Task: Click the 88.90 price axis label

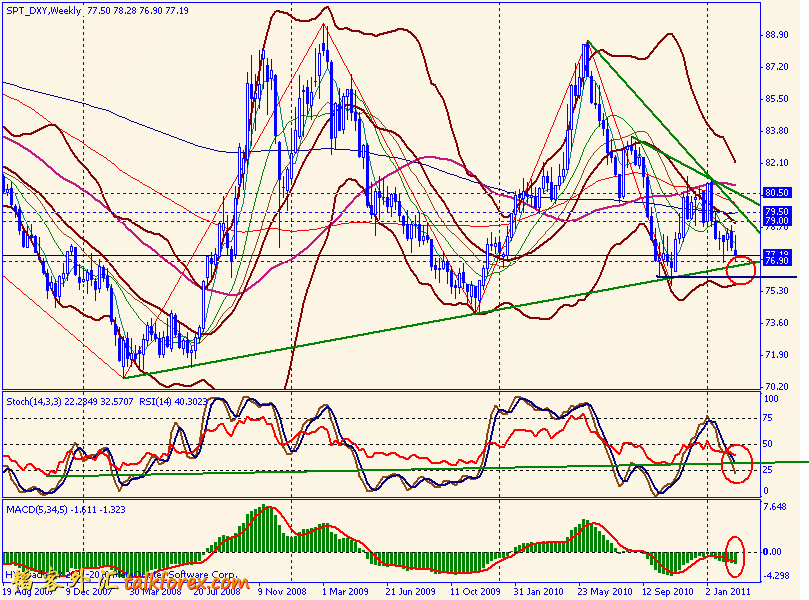Action: pyautogui.click(x=776, y=35)
